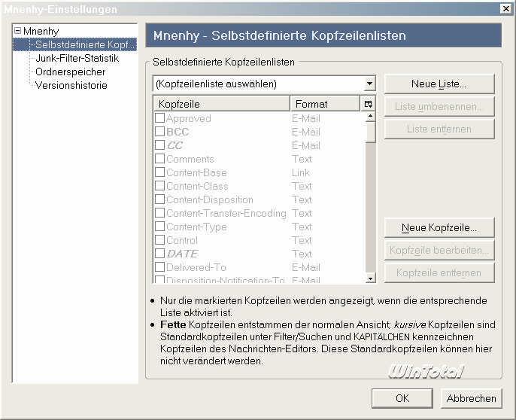Click the Neue Kopfzeile button
Screen dimensions: 516x420
click(439, 227)
